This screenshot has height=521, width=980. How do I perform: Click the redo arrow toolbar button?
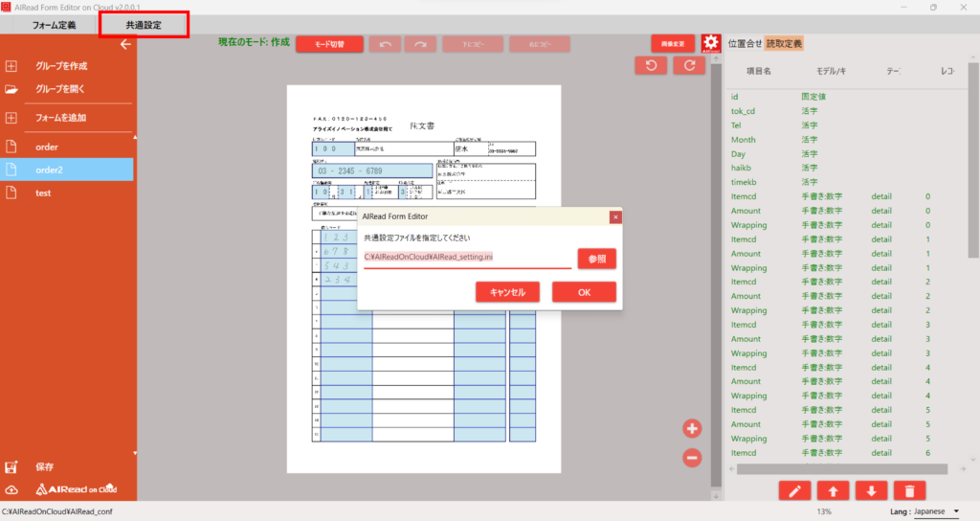point(420,44)
